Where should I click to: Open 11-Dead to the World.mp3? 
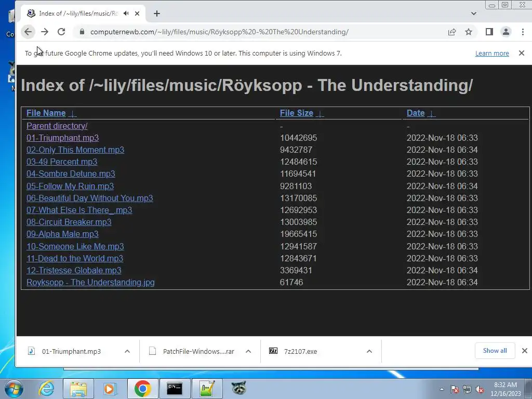(75, 258)
